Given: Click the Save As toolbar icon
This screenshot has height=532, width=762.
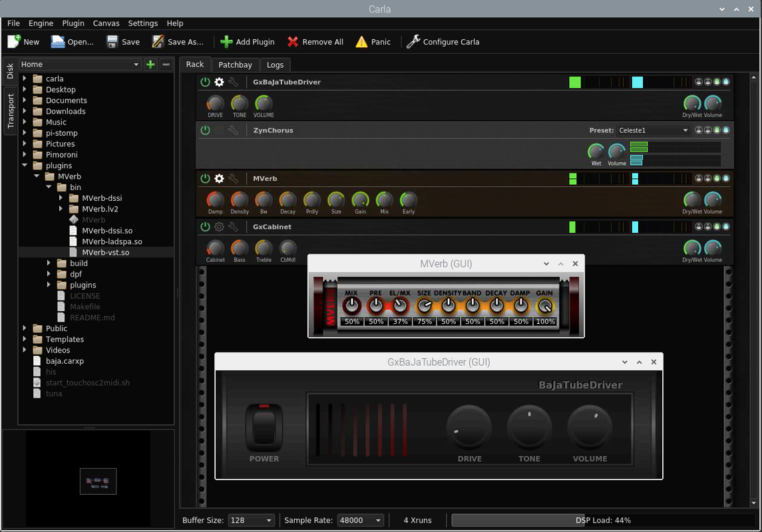Looking at the screenshot, I should coord(158,42).
